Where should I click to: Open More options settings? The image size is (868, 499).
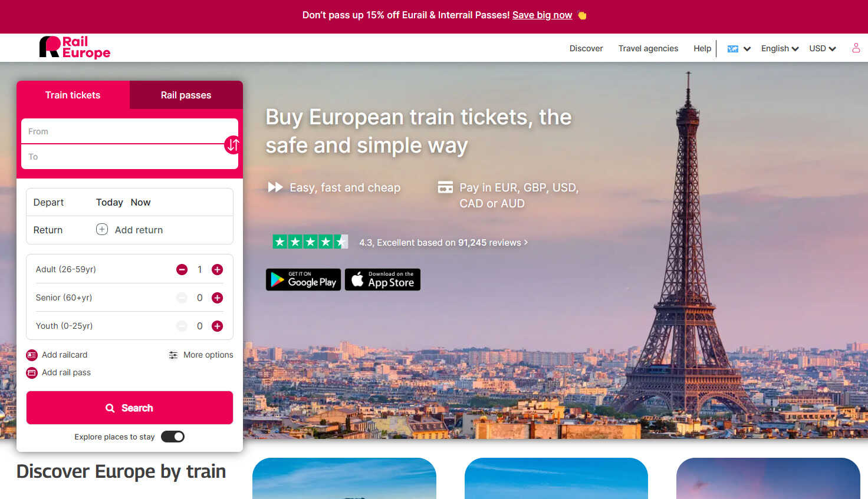(200, 355)
